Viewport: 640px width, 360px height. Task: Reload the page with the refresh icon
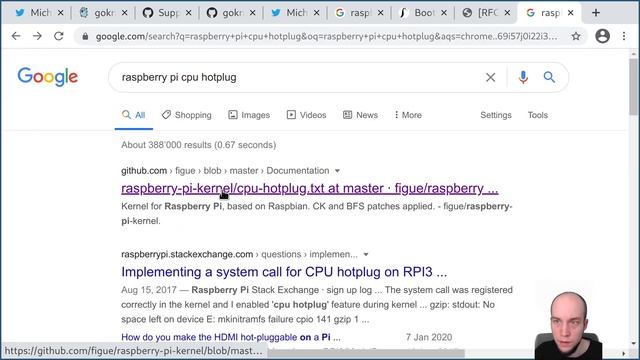(59, 36)
